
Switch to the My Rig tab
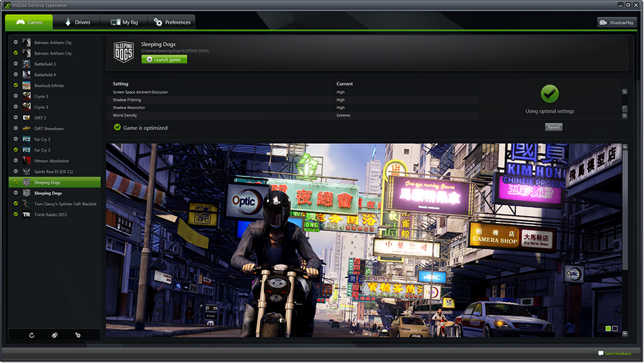[x=124, y=22]
